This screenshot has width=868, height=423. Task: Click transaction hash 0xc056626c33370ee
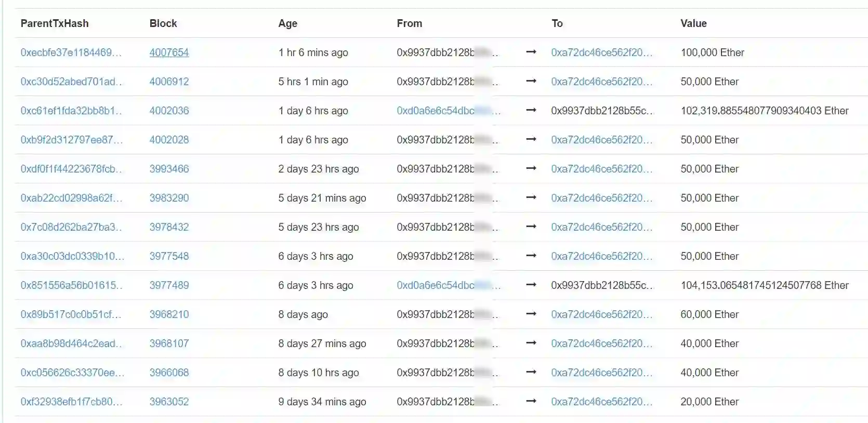[72, 373]
